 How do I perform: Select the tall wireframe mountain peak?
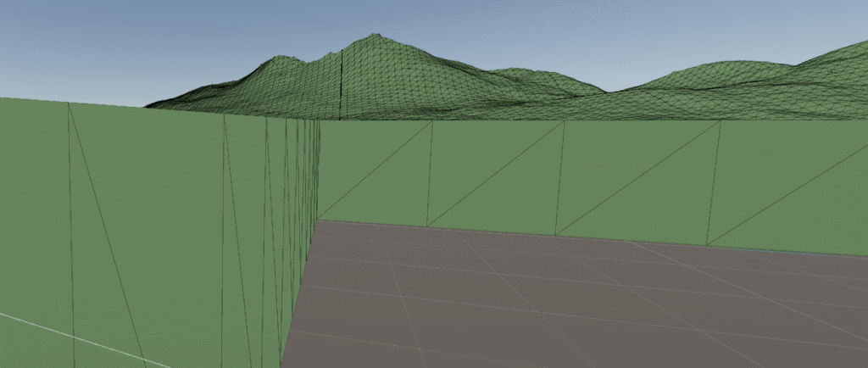pos(376,77)
